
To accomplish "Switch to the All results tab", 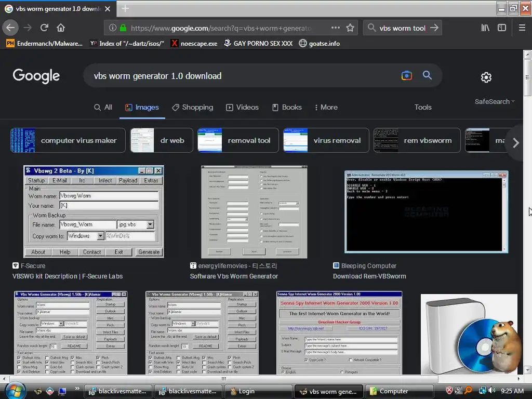I will (x=103, y=107).
